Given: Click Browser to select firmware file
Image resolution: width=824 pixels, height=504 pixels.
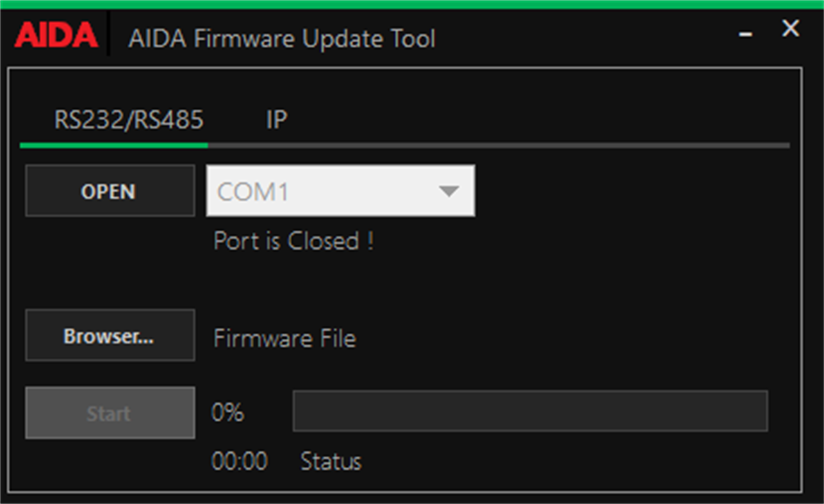Looking at the screenshot, I should click(x=110, y=335).
